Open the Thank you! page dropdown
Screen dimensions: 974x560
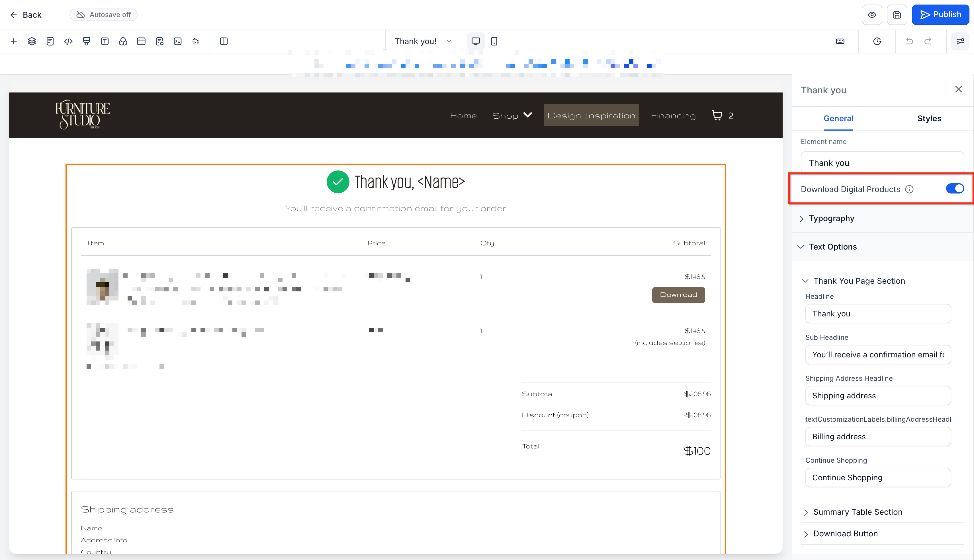click(423, 41)
